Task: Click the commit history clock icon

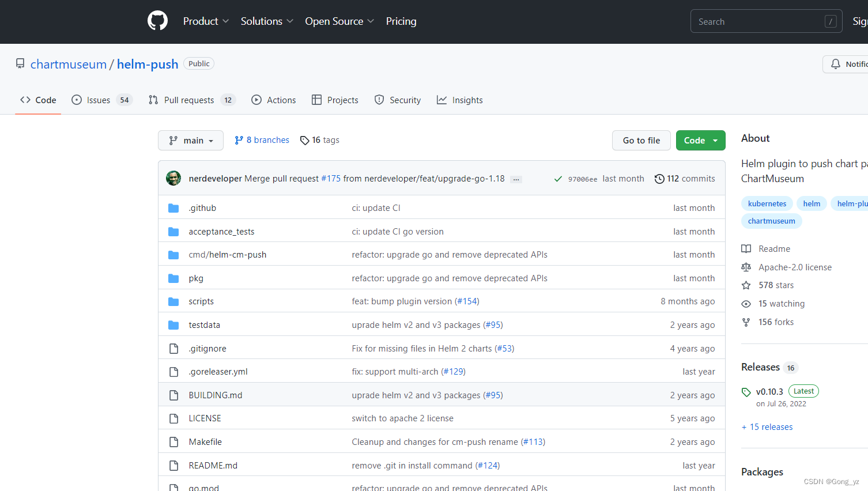Action: tap(659, 179)
